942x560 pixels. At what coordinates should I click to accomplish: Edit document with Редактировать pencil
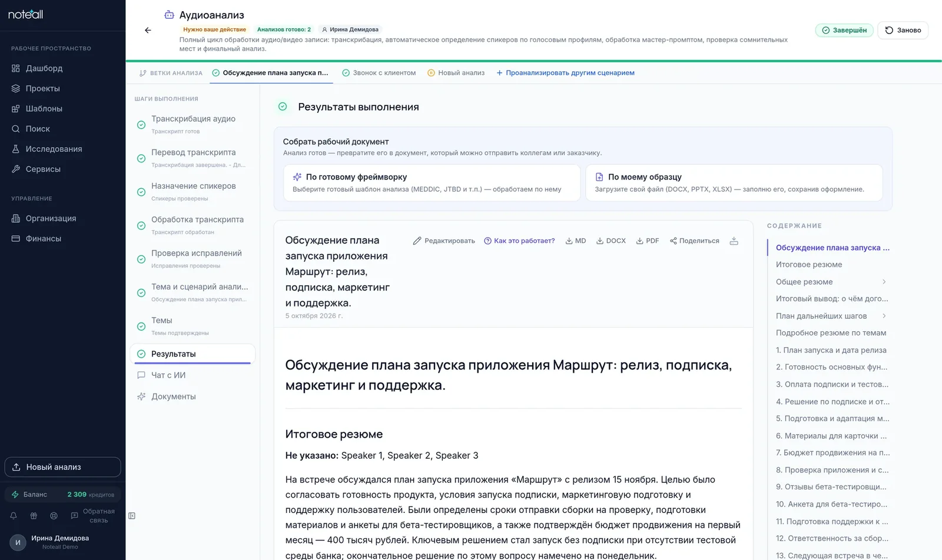[x=444, y=241]
